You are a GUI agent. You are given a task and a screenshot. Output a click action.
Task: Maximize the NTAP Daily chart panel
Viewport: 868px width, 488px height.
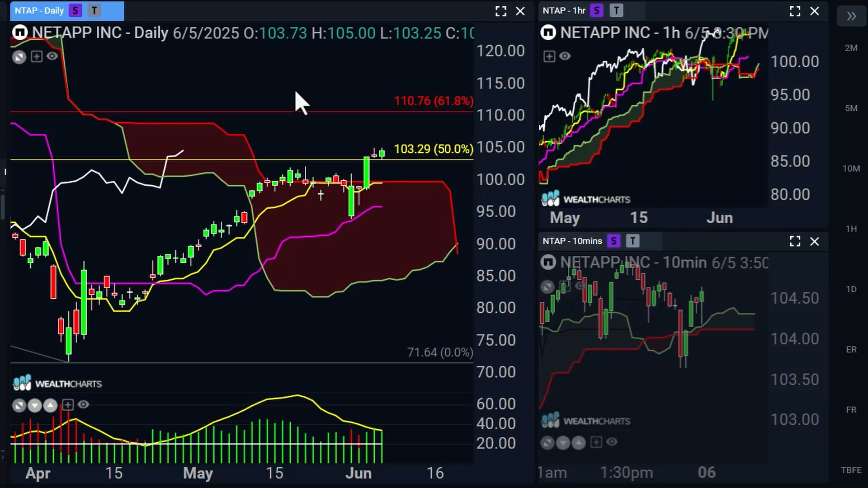pyautogui.click(x=501, y=11)
